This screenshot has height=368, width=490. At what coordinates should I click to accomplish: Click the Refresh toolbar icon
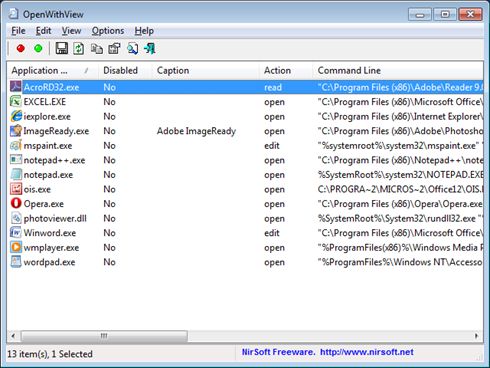click(79, 49)
